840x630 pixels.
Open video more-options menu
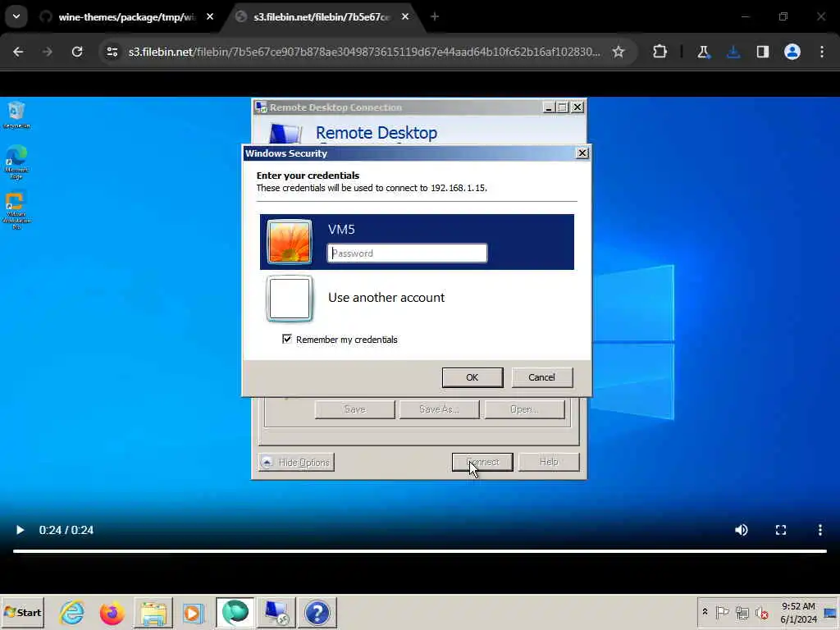point(819,530)
